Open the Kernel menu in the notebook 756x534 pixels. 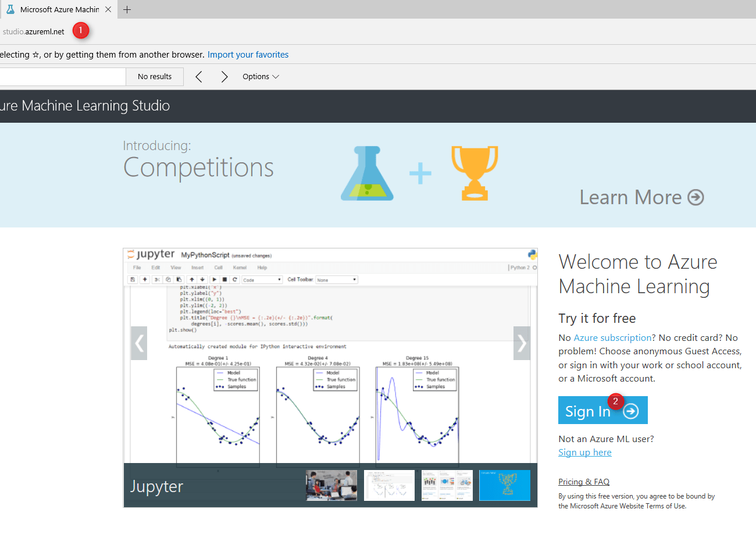[x=241, y=267]
